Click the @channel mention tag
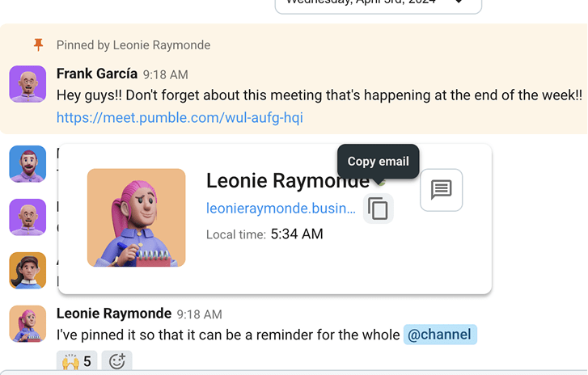588x375 pixels. pyautogui.click(x=440, y=335)
